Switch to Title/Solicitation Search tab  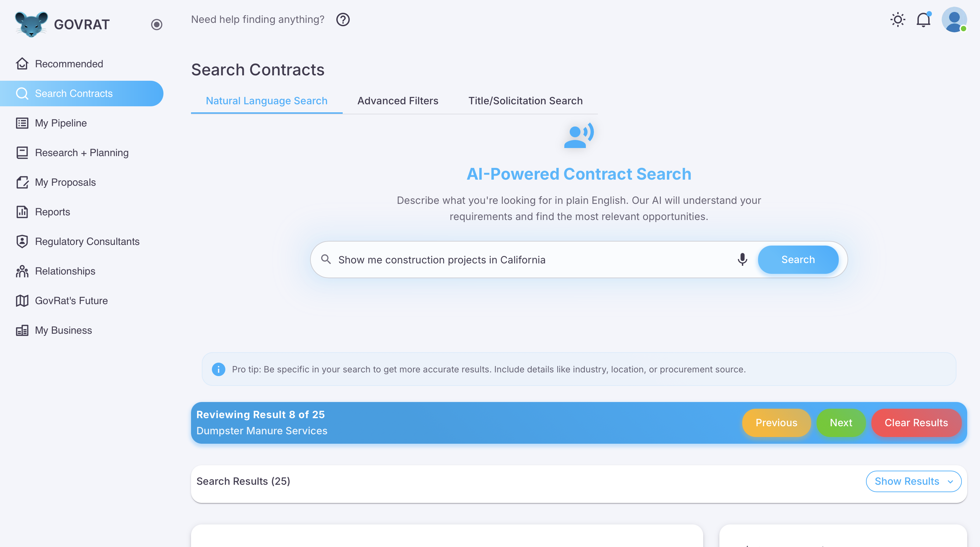[x=525, y=101]
